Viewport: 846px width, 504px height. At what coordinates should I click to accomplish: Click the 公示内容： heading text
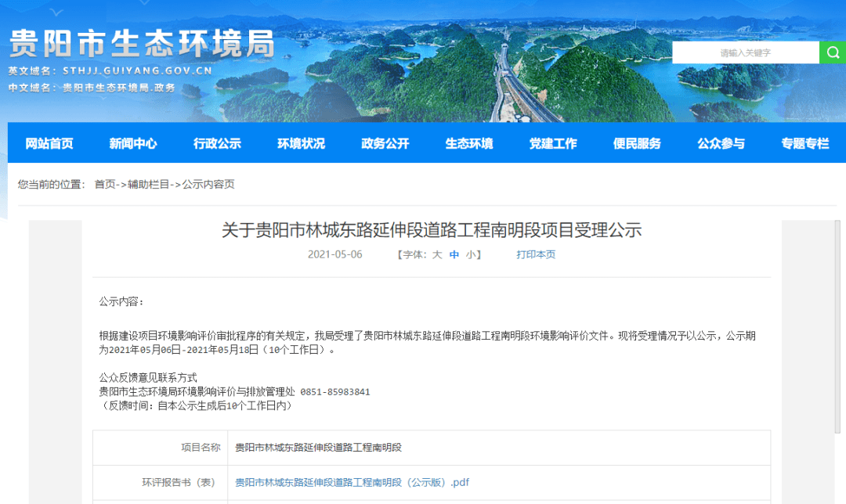122,301
